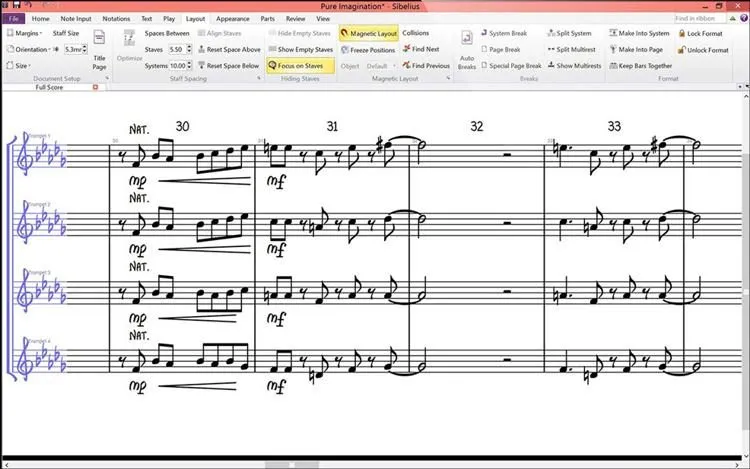Click Reset Space Below
The height and width of the screenshot is (469, 750).
229,65
